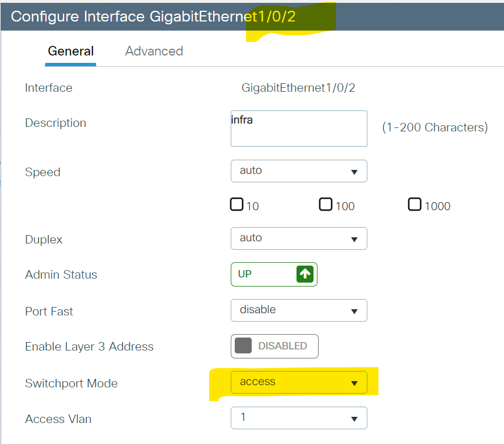Click the green up-arrow on Admin Status
Screen dimensions: 504x444
point(305,274)
